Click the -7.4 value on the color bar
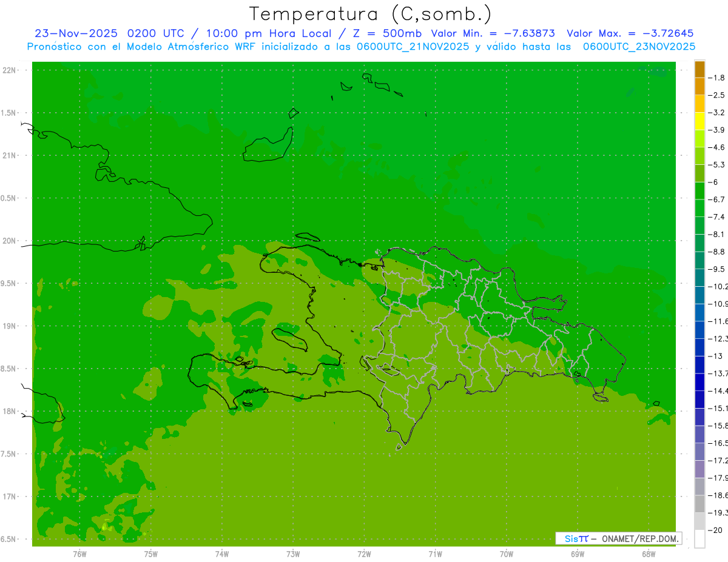Image resolution: width=728 pixels, height=562 pixels. pyautogui.click(x=717, y=216)
